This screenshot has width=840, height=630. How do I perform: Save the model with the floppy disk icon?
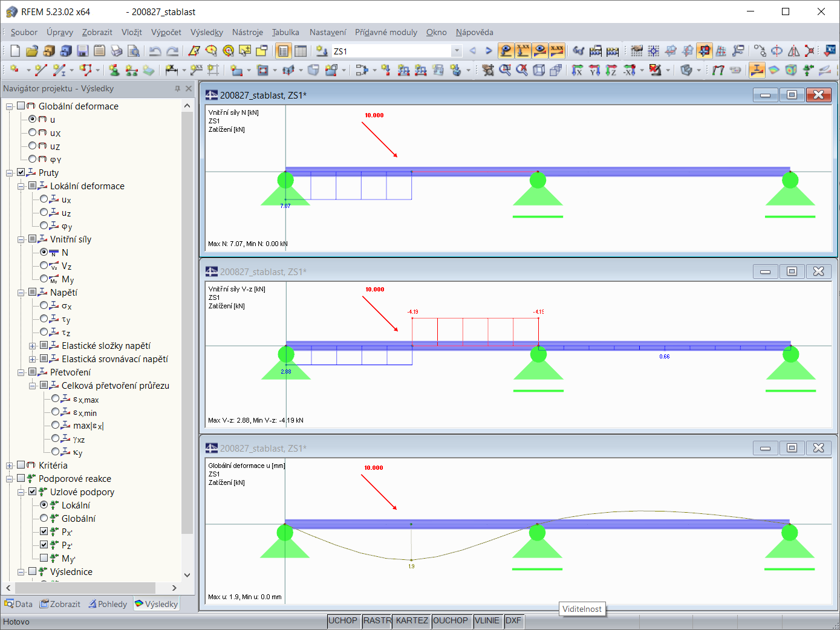[x=83, y=51]
